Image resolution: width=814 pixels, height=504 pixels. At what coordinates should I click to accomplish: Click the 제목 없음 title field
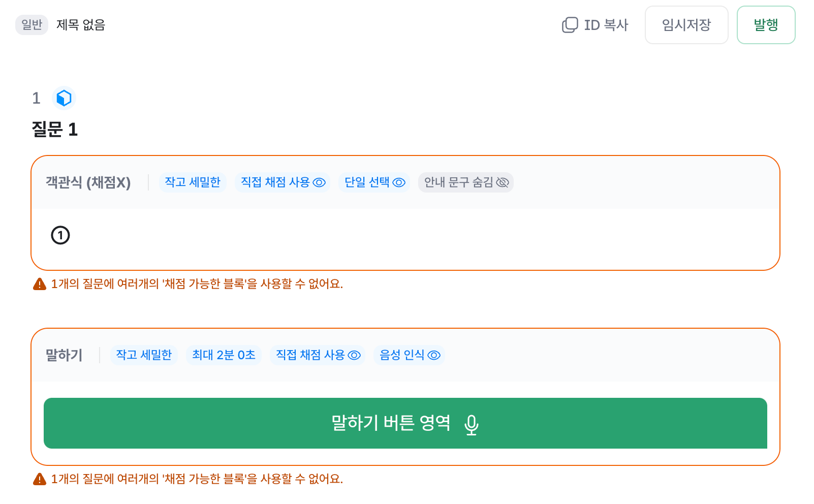pyautogui.click(x=81, y=25)
